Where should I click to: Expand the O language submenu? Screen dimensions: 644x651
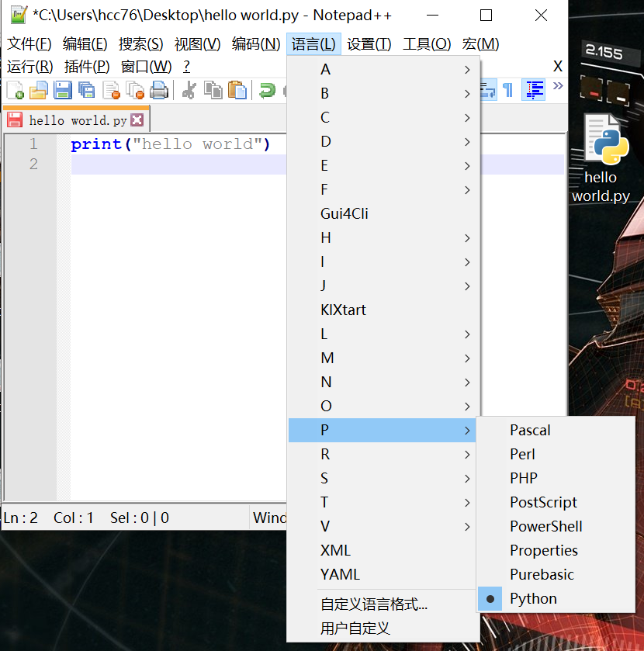tap(383, 407)
